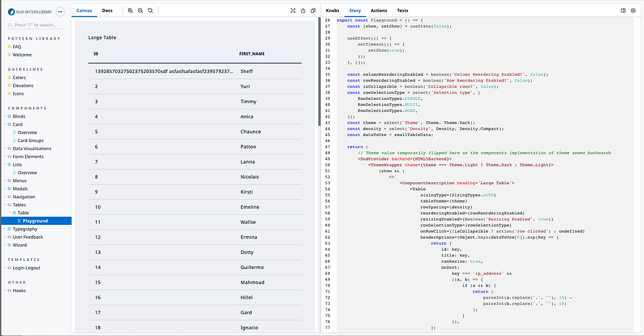The image size is (644, 336).
Task: Click the long ID cell starting with 1392857
Action: pos(164,72)
